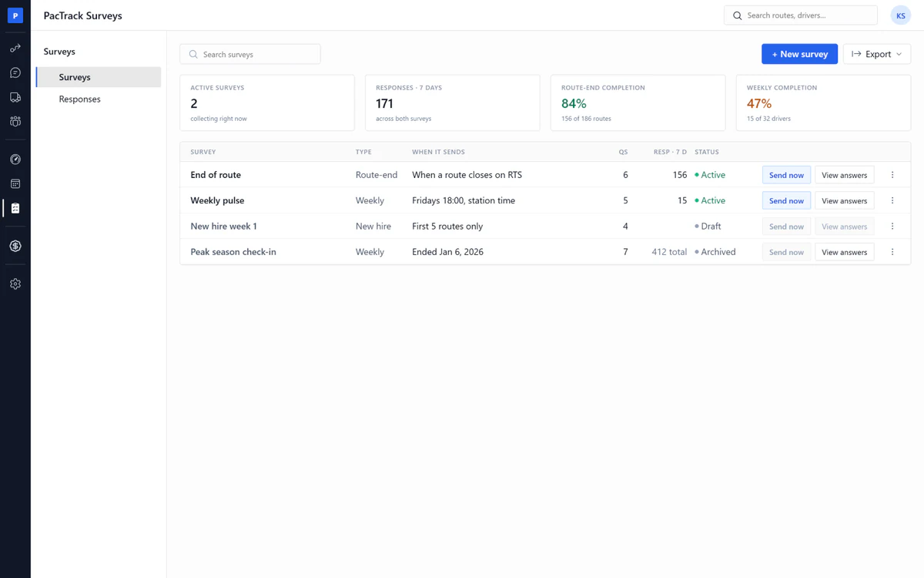The image size is (924, 578).
Task: Click the Weekly Completion 47% card
Action: coord(824,102)
